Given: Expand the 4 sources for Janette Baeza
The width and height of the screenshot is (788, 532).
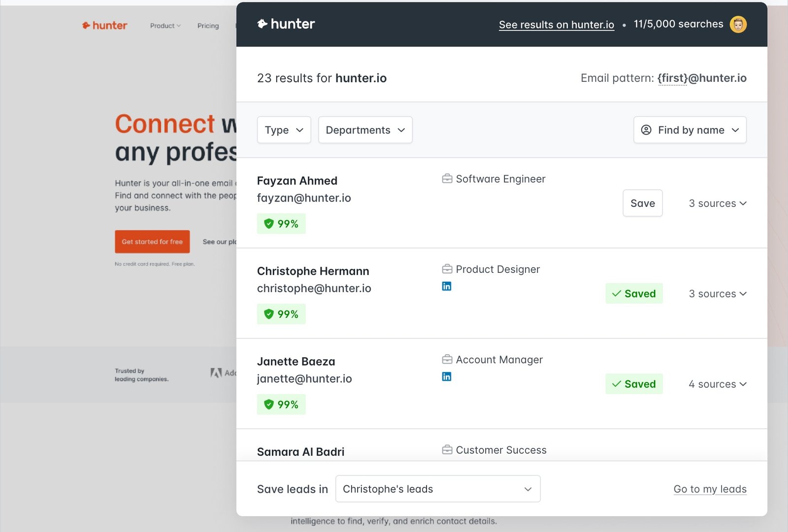Looking at the screenshot, I should point(718,384).
